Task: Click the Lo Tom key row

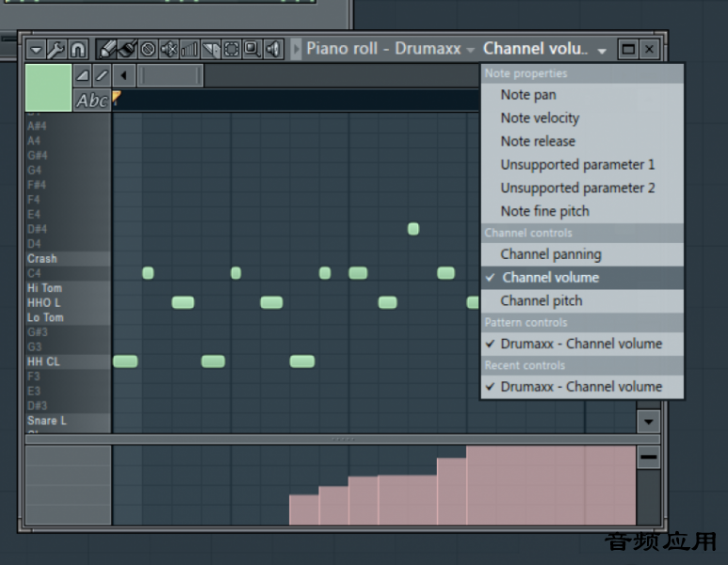Action: (x=68, y=317)
